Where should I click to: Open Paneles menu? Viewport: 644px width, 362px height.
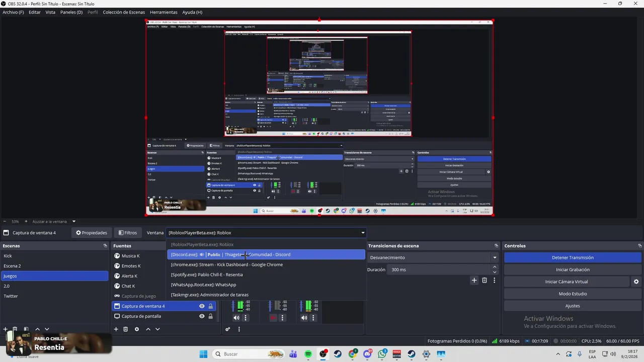[71, 12]
